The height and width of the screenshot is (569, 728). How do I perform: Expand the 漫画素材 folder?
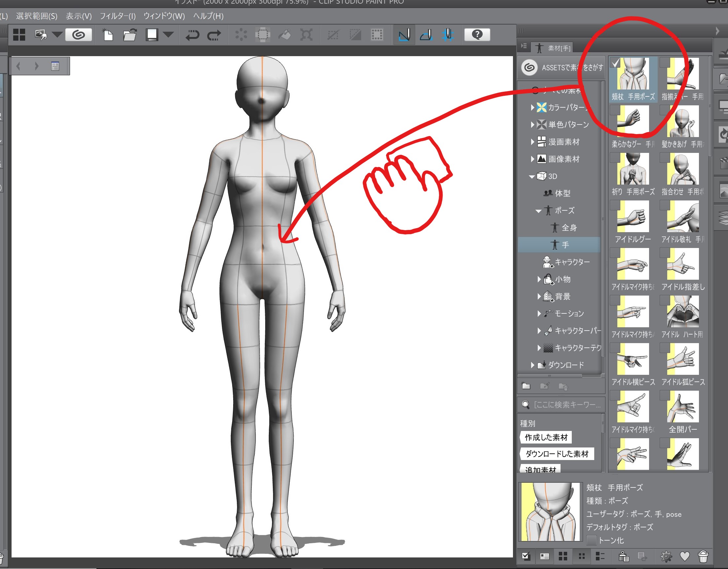coord(532,142)
